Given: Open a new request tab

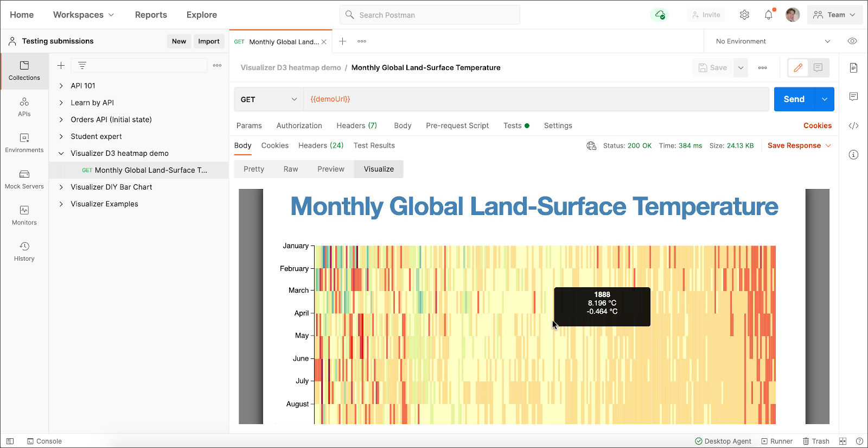Looking at the screenshot, I should coord(343,41).
